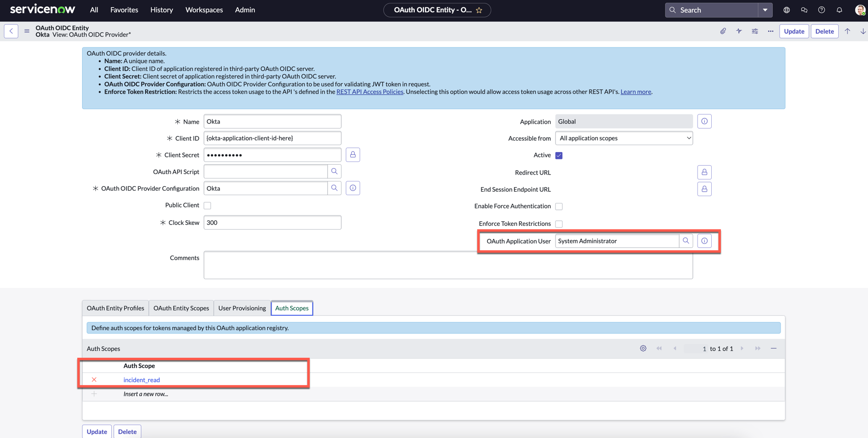
Task: Manage attachments with the paperclip icon
Action: tap(723, 31)
